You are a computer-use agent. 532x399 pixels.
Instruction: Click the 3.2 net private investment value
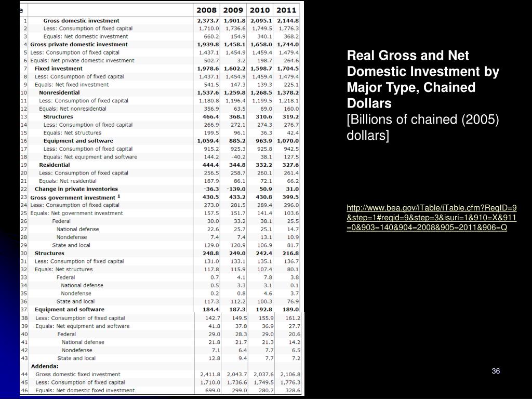pyautogui.click(x=241, y=61)
